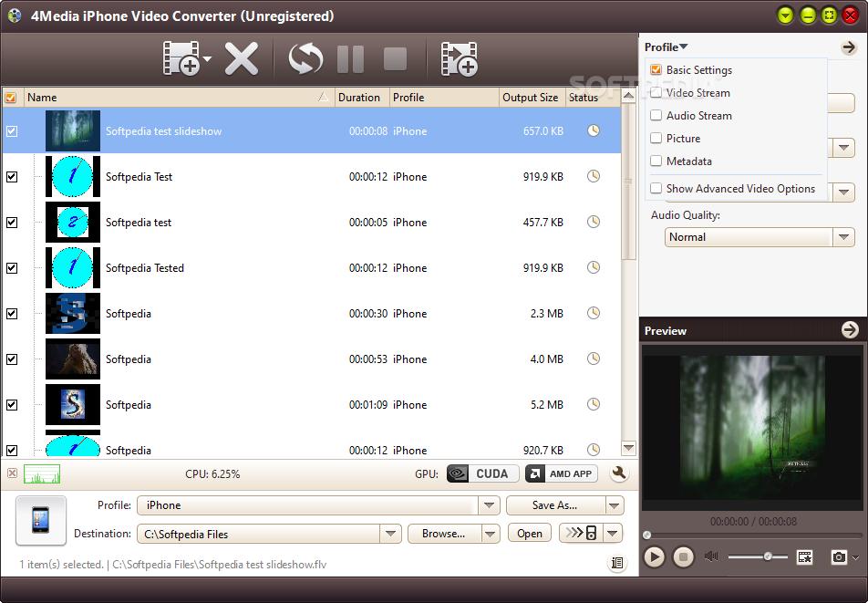Sort list by Output Size column header
The image size is (868, 603).
pos(532,98)
